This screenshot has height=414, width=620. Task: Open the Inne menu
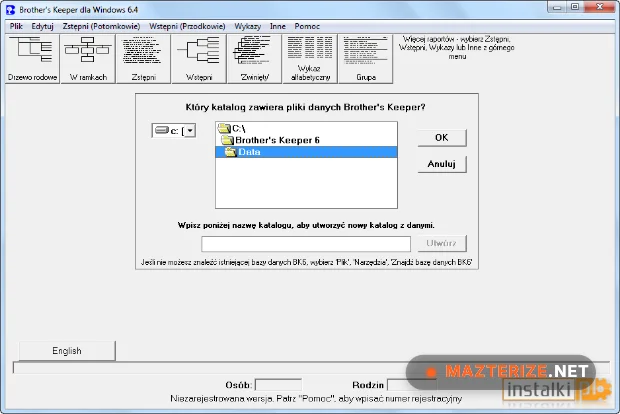[278, 26]
